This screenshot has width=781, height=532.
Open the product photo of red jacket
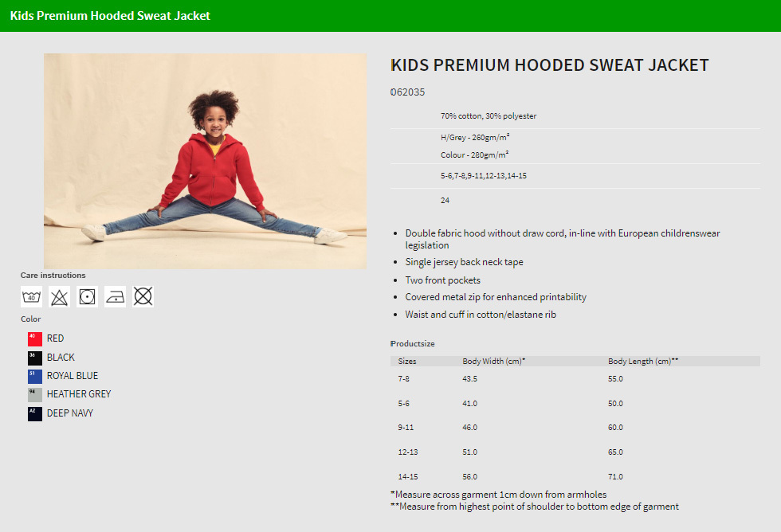point(206,161)
